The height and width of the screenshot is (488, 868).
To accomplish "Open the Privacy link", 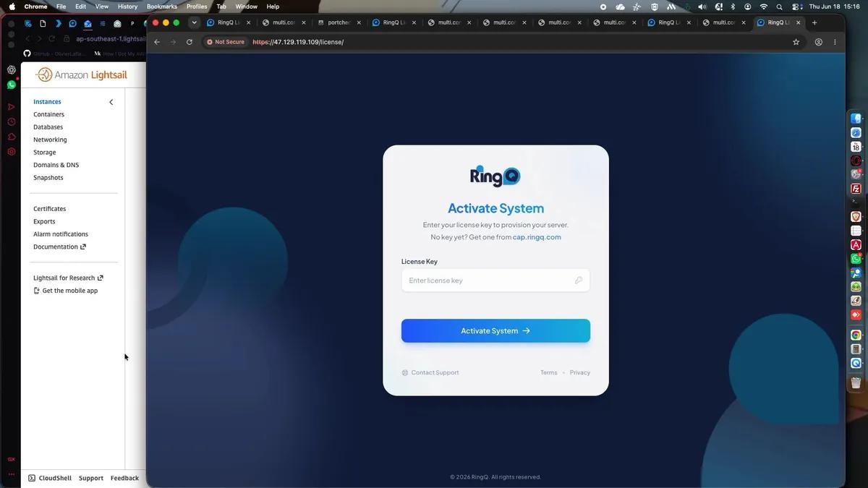I will coord(580,373).
